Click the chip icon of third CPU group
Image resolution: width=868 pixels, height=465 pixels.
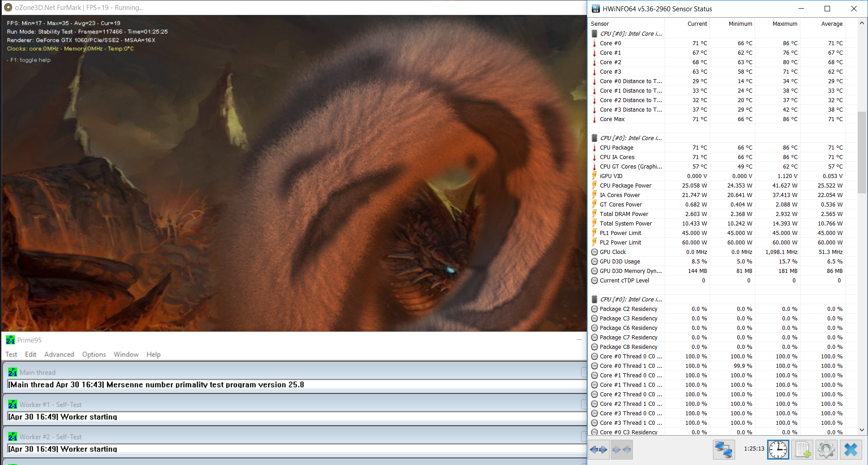click(594, 299)
